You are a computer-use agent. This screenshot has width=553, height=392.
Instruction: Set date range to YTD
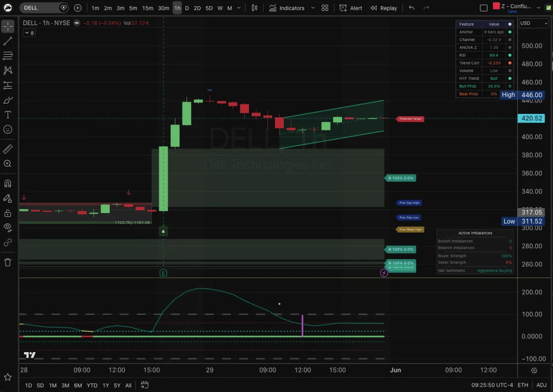coord(92,385)
